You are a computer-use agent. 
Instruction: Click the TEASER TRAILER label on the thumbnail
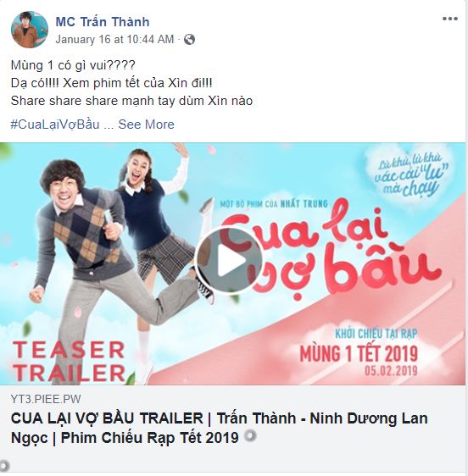[69, 362]
